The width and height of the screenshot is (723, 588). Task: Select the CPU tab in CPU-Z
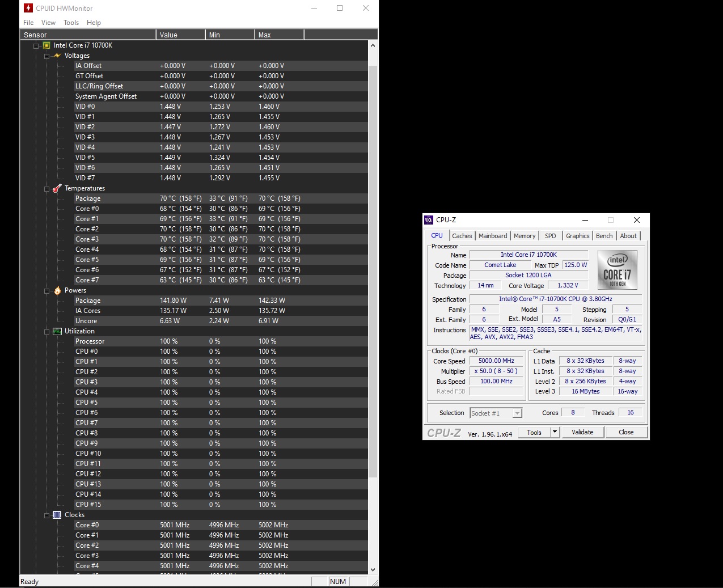pyautogui.click(x=437, y=235)
